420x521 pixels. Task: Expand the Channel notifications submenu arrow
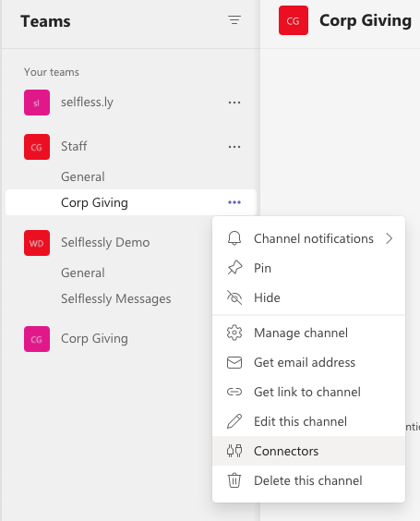[390, 238]
